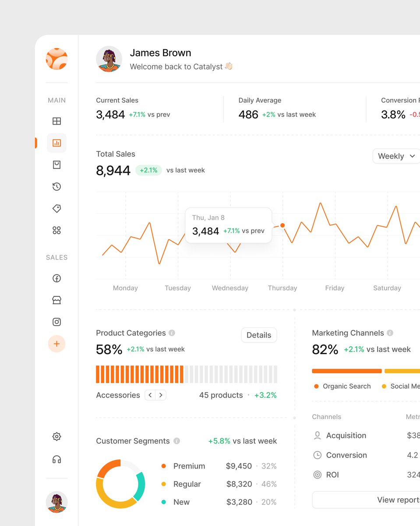This screenshot has width=420, height=526.
Task: Open the headphones support icon
Action: coord(56,459)
